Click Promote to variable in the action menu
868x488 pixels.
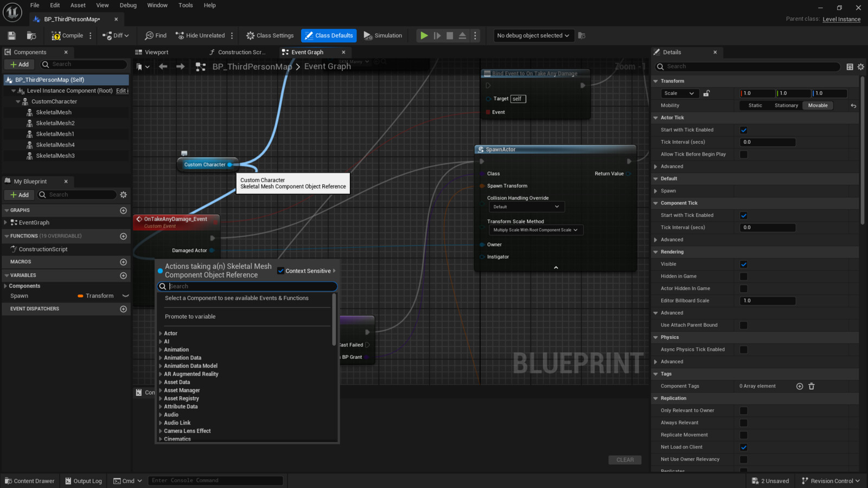[190, 317]
